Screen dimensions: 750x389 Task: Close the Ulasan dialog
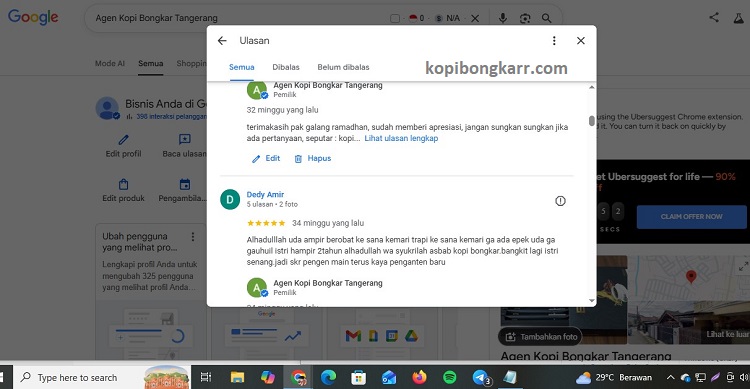(581, 41)
